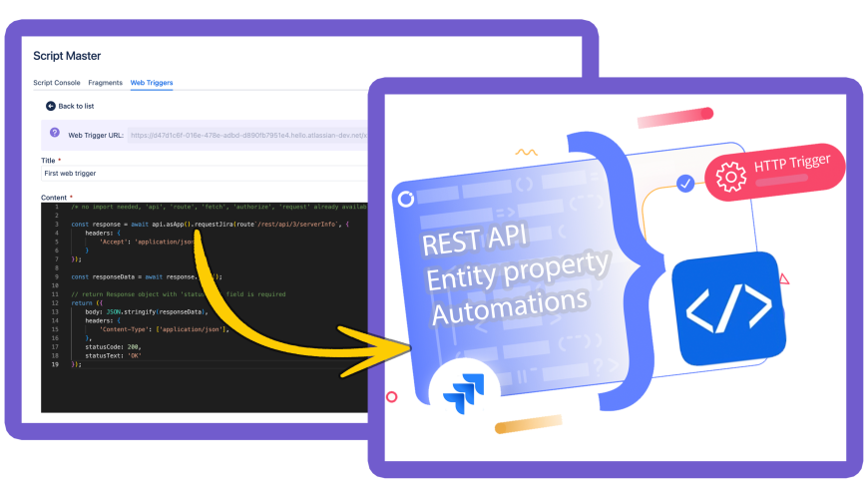Screen dimensions: 868x494
Task: Click the Back to list link text
Action: coord(77,106)
